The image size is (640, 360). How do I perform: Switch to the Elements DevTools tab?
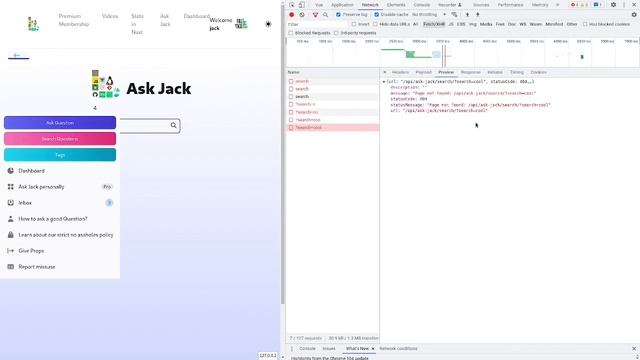coord(396,5)
